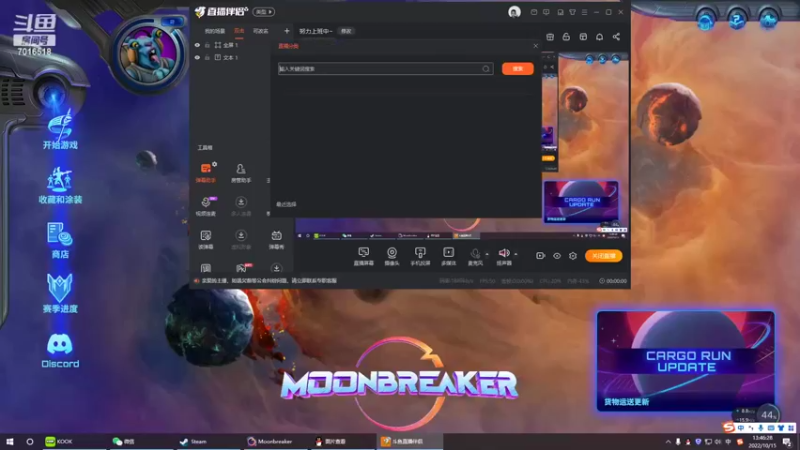Mute the 扬声器 speaker
This screenshot has height=450, width=800.
pyautogui.click(x=504, y=256)
